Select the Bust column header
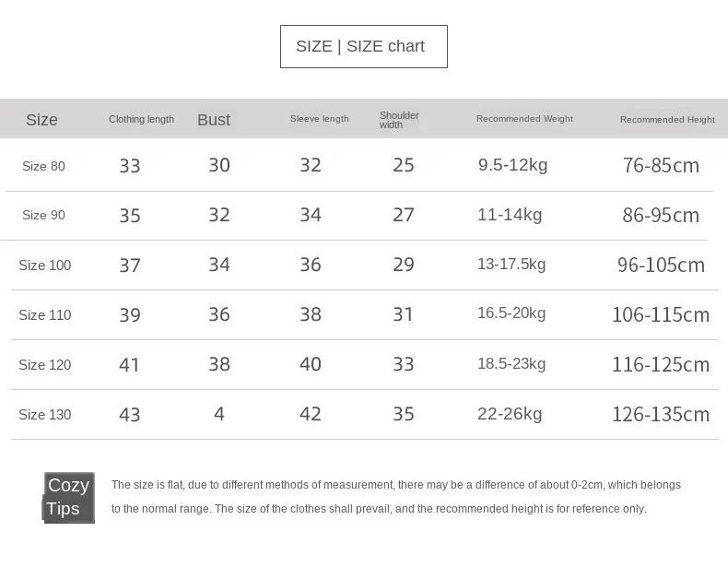This screenshot has width=728, height=567. click(214, 120)
